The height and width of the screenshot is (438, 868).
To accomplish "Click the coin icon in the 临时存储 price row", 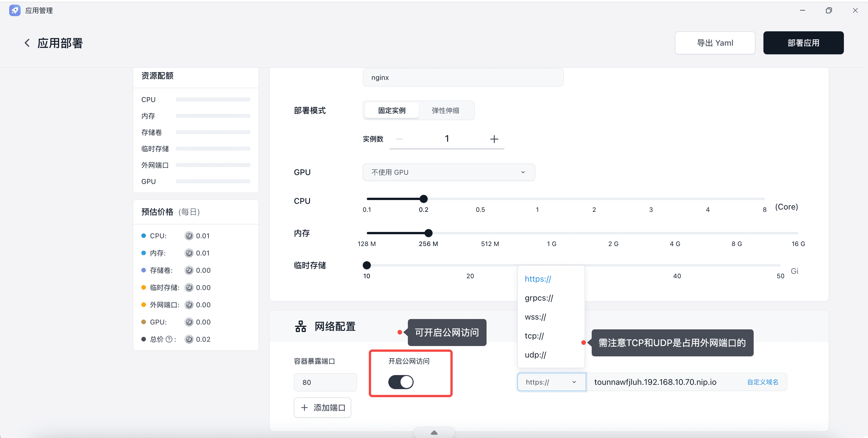I will pos(189,287).
